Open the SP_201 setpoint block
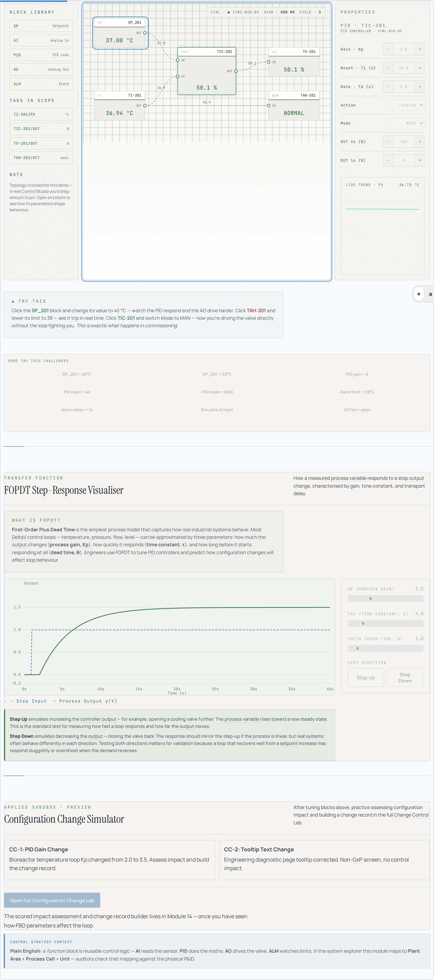 (120, 33)
